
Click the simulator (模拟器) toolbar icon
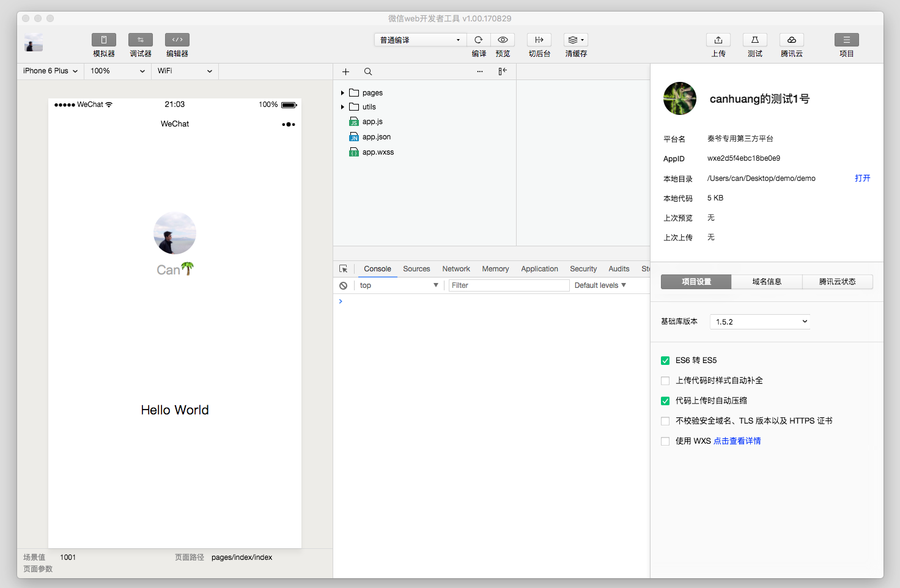pyautogui.click(x=104, y=40)
